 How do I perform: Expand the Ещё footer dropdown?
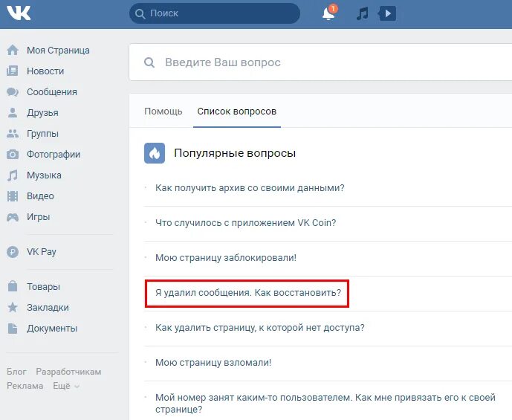click(66, 386)
